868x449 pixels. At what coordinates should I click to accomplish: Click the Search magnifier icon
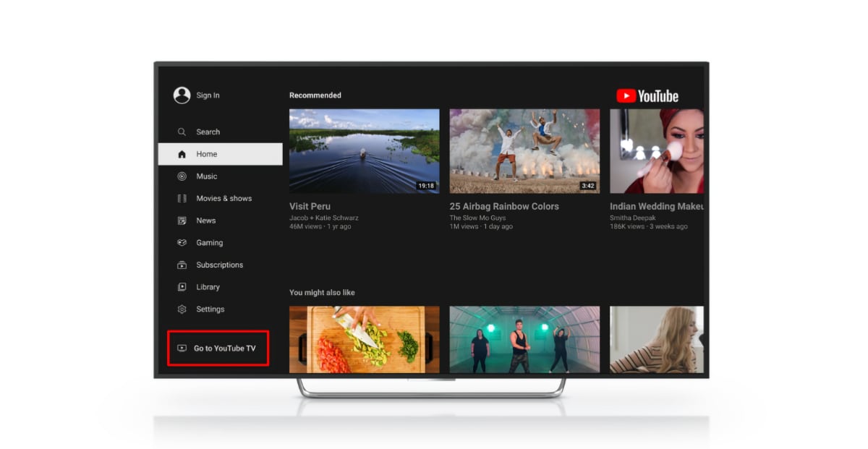click(182, 132)
